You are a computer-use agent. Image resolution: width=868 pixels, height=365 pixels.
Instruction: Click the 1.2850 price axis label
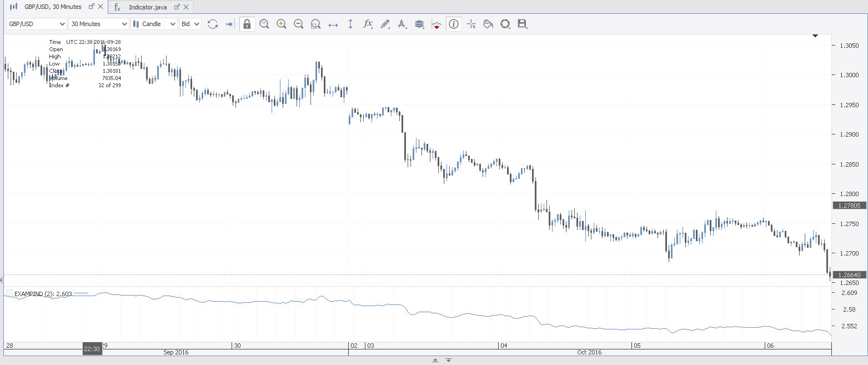coord(851,164)
